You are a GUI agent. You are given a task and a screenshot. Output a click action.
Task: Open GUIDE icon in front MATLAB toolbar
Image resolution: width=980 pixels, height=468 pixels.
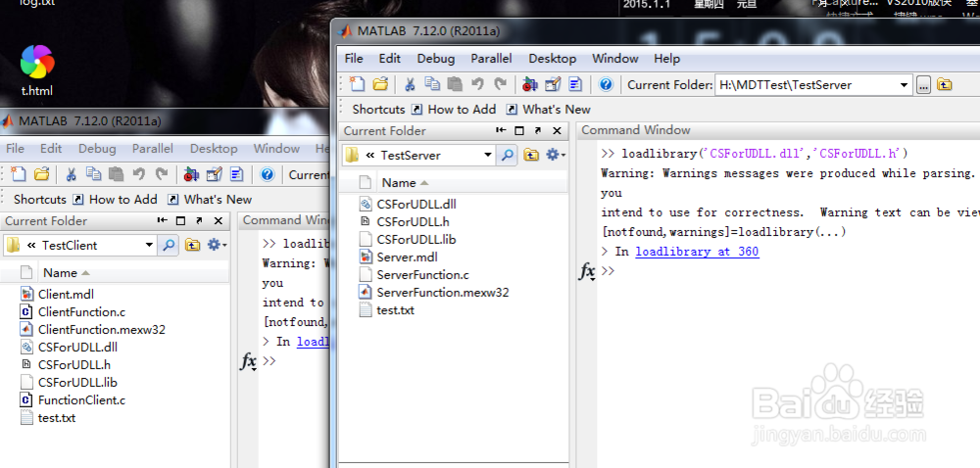(x=553, y=84)
